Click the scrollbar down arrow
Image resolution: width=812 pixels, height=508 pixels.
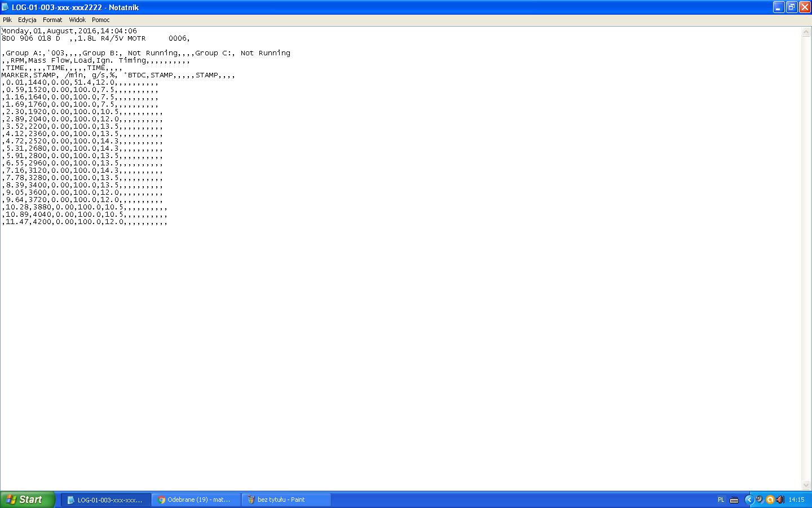point(806,485)
